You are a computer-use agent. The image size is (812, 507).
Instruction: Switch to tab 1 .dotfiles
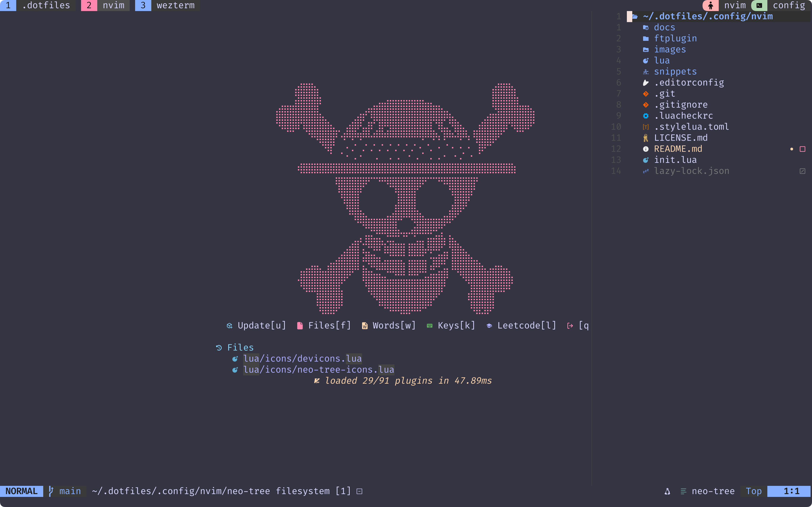(x=46, y=5)
